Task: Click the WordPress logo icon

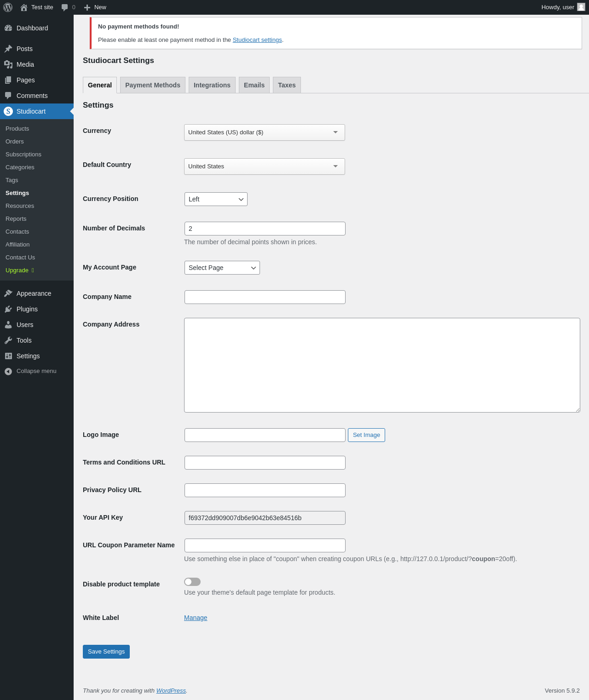Action: [x=8, y=7]
